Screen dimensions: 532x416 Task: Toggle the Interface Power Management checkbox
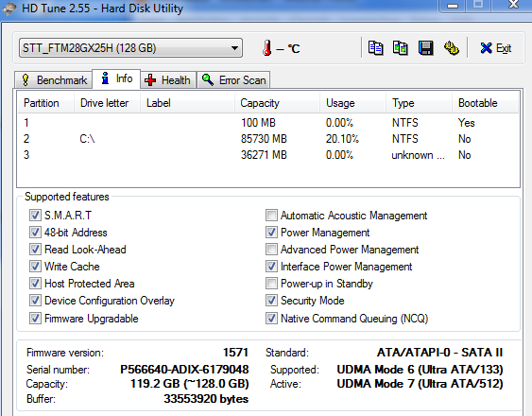[271, 267]
